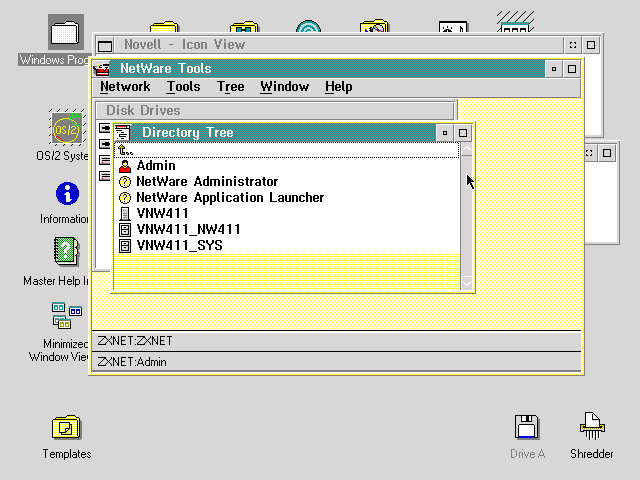Open the Help menu
The image size is (640, 480).
coord(338,87)
